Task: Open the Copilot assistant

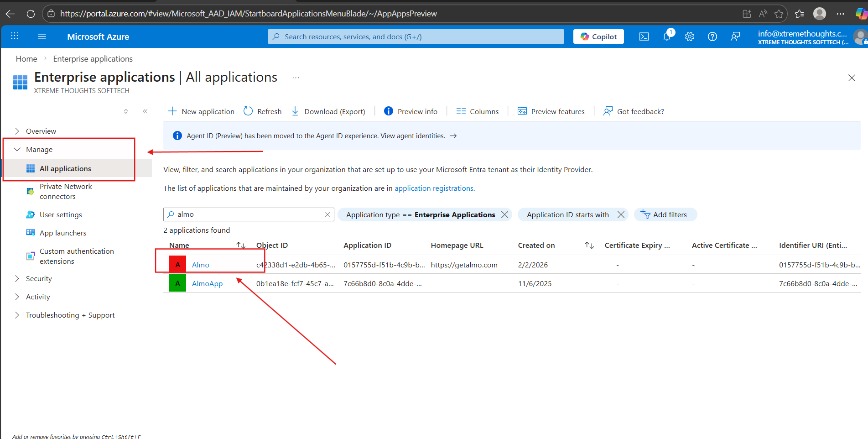Action: tap(598, 36)
